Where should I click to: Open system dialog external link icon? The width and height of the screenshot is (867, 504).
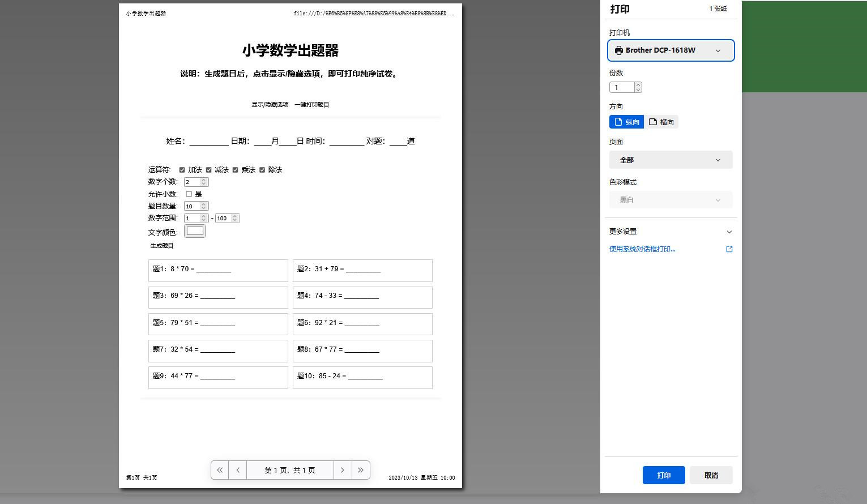[729, 249]
